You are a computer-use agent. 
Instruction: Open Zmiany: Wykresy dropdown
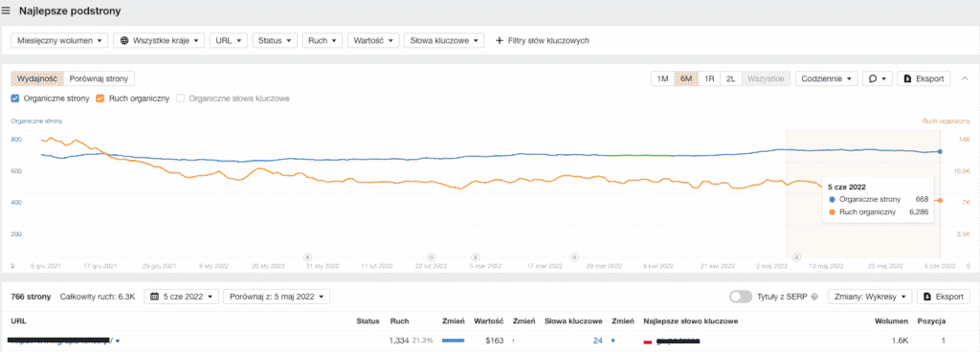pyautogui.click(x=870, y=297)
